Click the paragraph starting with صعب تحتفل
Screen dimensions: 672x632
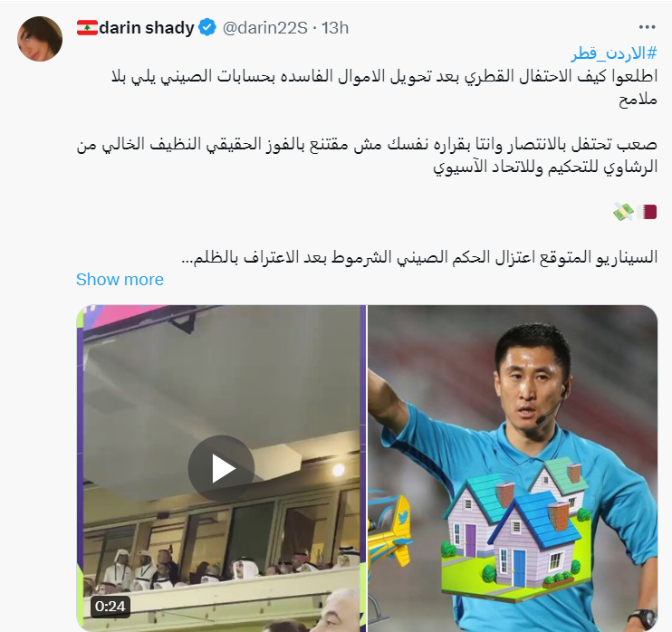tap(367, 155)
